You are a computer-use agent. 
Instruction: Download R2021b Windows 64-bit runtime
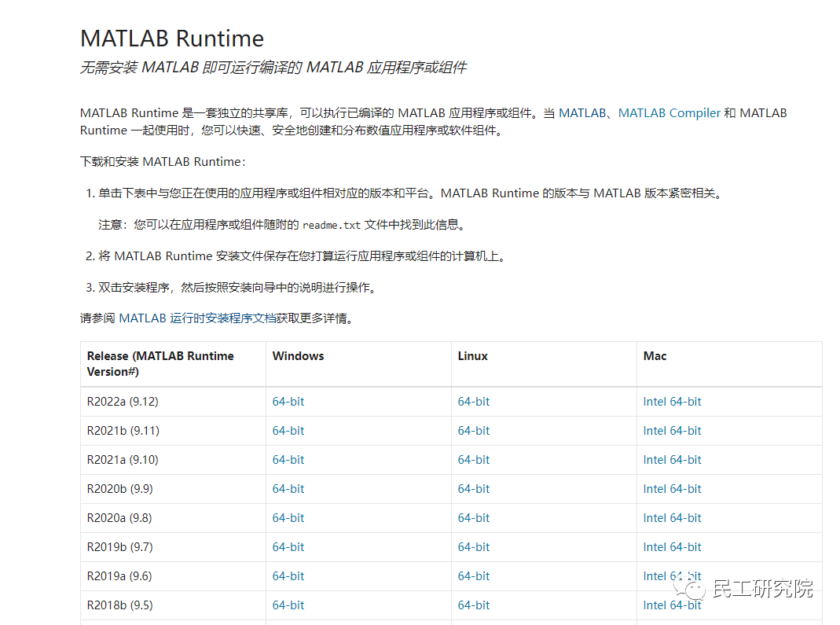pos(288,431)
